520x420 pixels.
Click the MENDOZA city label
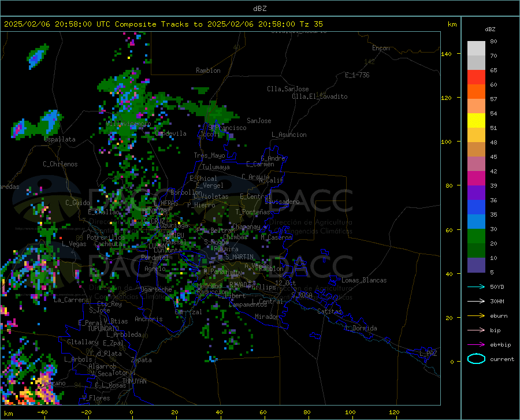[x=154, y=211]
